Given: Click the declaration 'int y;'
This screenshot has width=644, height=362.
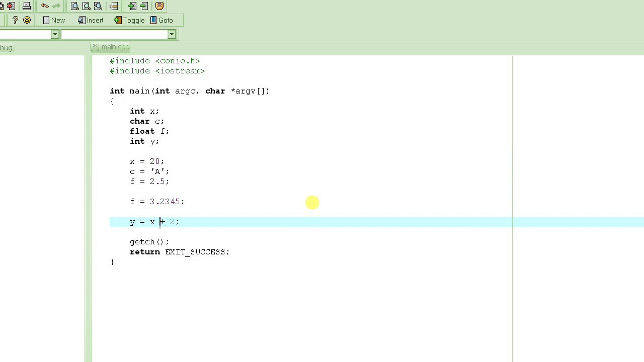Looking at the screenshot, I should coord(144,141).
